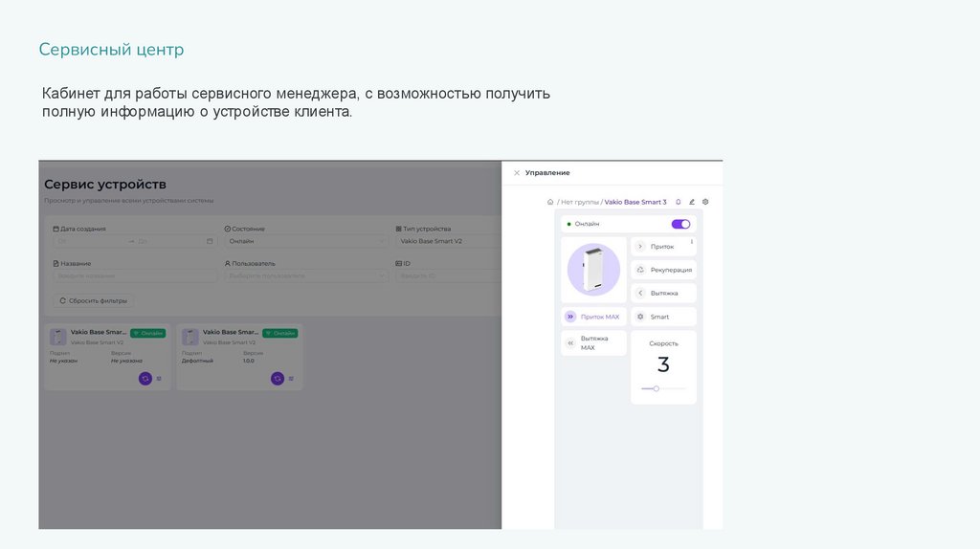Click the Дата создания filter label
Screen dimensions: 980x549
[x=79, y=229]
